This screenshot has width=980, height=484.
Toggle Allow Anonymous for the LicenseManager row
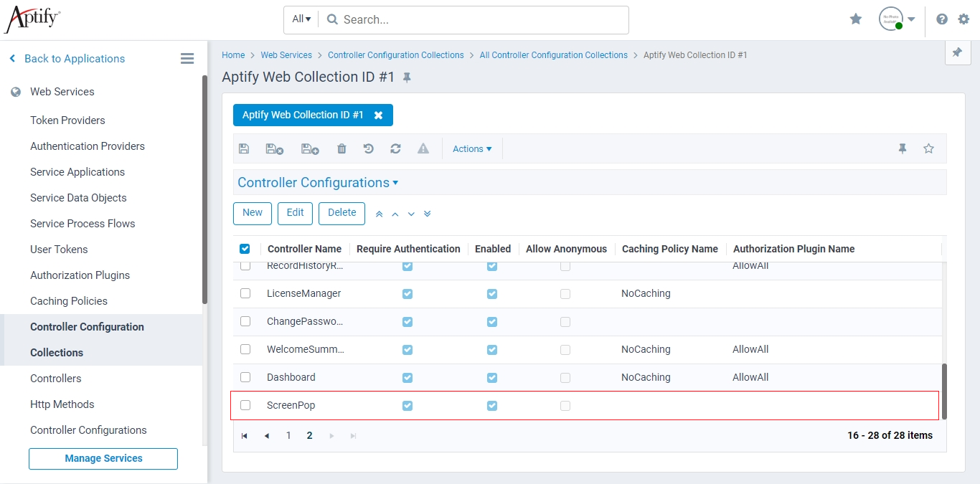565,294
